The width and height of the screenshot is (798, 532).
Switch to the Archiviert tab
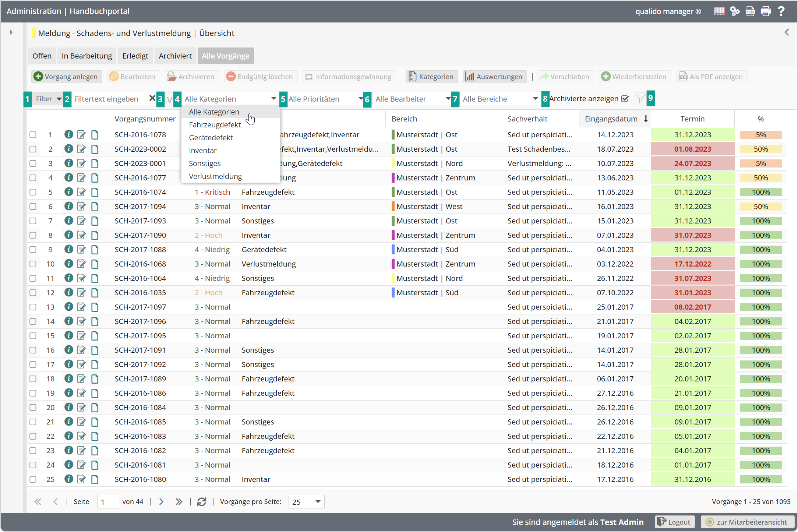click(175, 56)
